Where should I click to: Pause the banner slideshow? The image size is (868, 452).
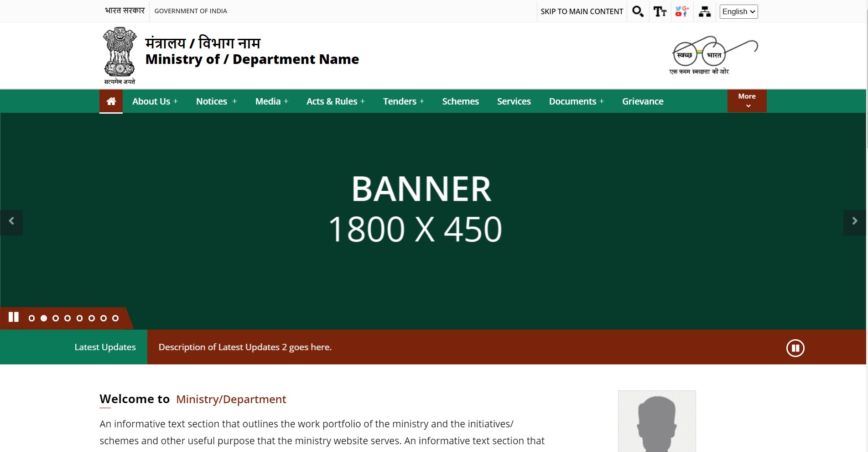[x=14, y=317]
